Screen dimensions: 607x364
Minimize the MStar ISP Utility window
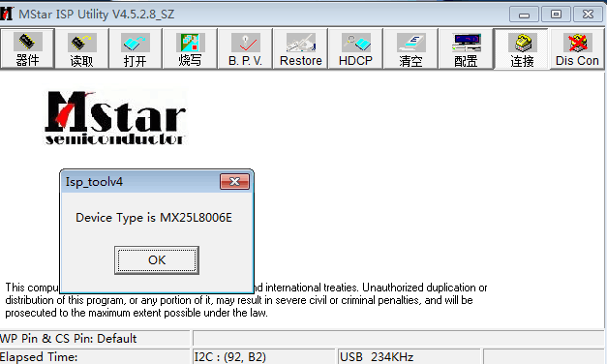point(524,15)
